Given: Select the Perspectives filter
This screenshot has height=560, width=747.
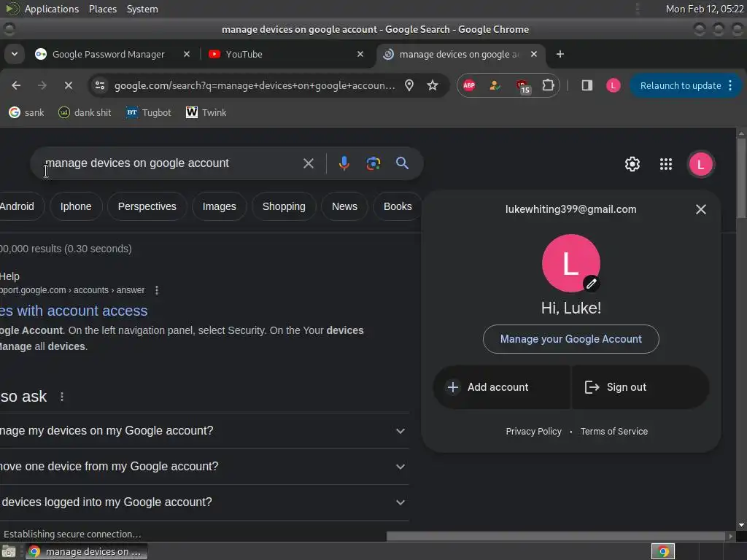Looking at the screenshot, I should [x=147, y=206].
